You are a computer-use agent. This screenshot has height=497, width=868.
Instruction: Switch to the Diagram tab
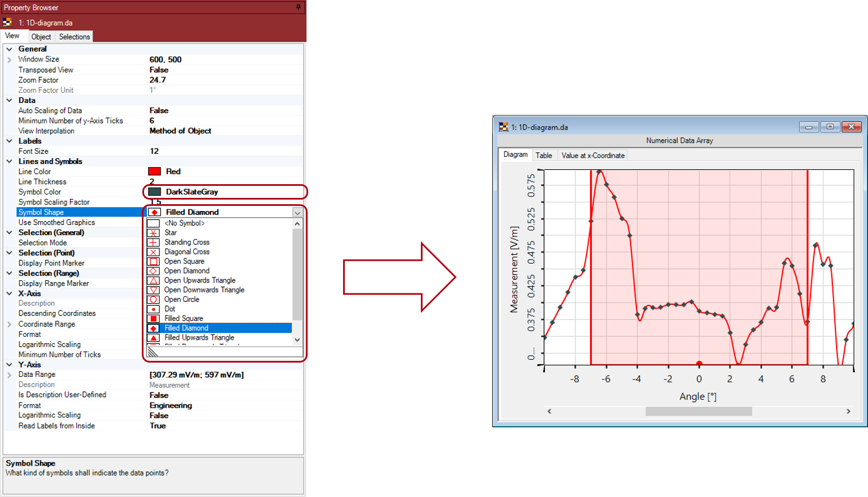click(515, 154)
